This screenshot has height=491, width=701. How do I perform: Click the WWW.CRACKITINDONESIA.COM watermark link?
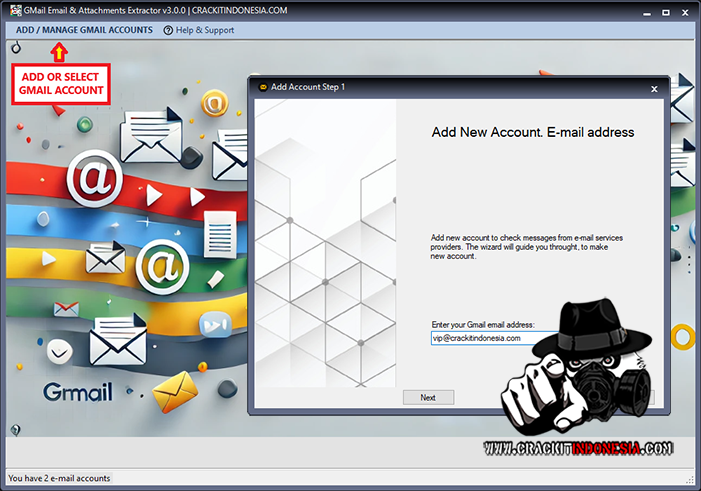[x=577, y=450]
